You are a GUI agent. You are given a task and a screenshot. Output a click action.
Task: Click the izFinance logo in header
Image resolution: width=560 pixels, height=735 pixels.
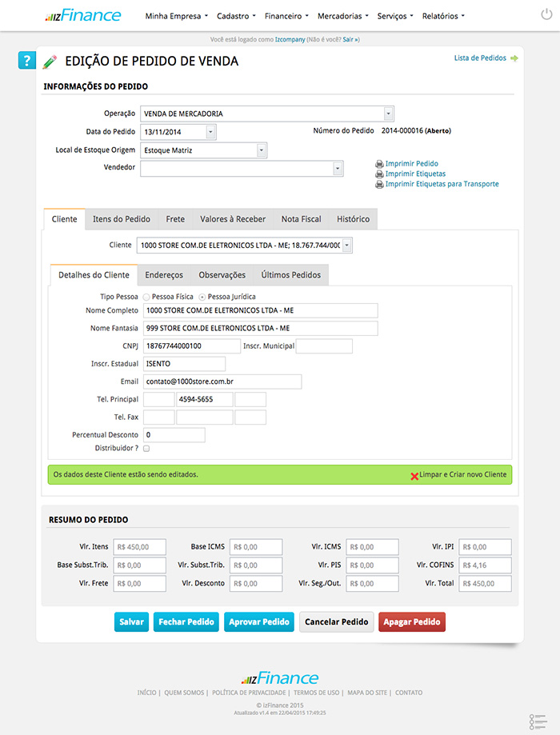point(83,15)
